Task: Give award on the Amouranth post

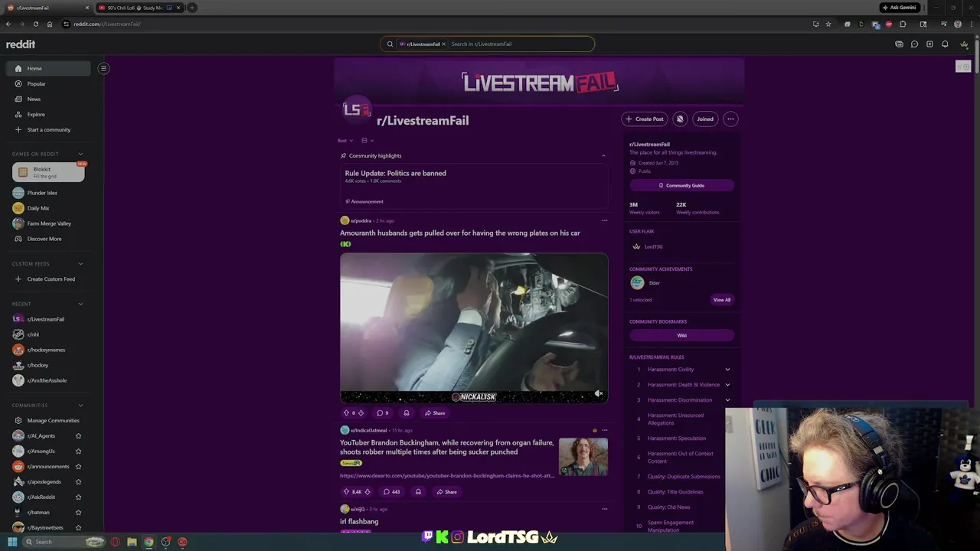Action: (407, 413)
